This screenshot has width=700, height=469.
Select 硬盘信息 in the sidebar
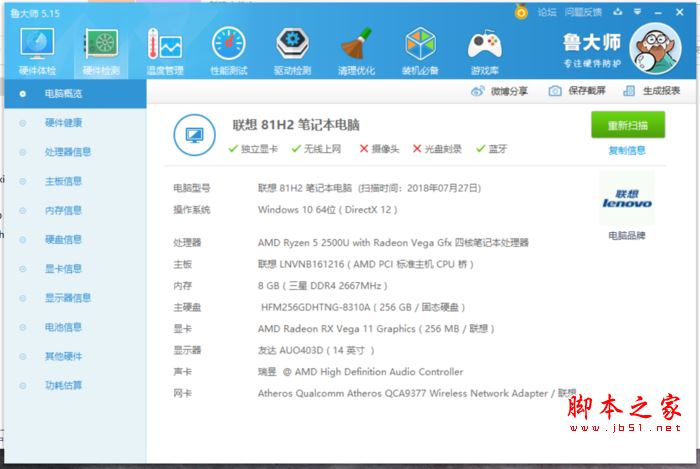tap(75, 240)
